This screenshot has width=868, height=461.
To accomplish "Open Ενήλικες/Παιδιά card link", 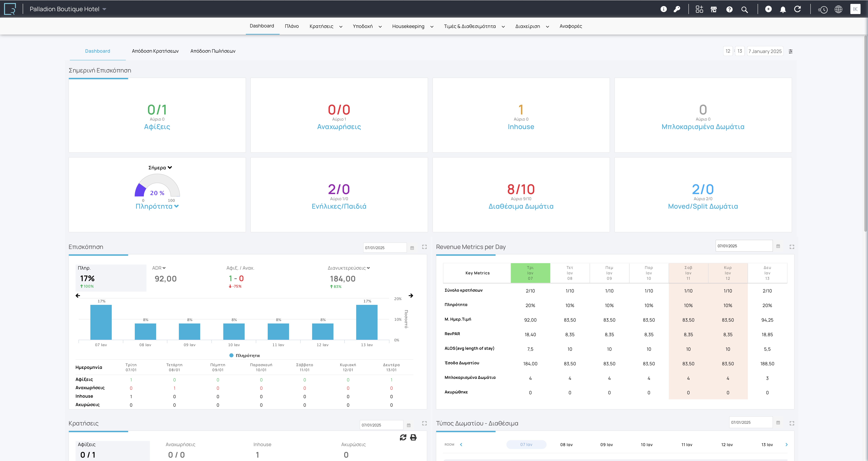I will 339,206.
